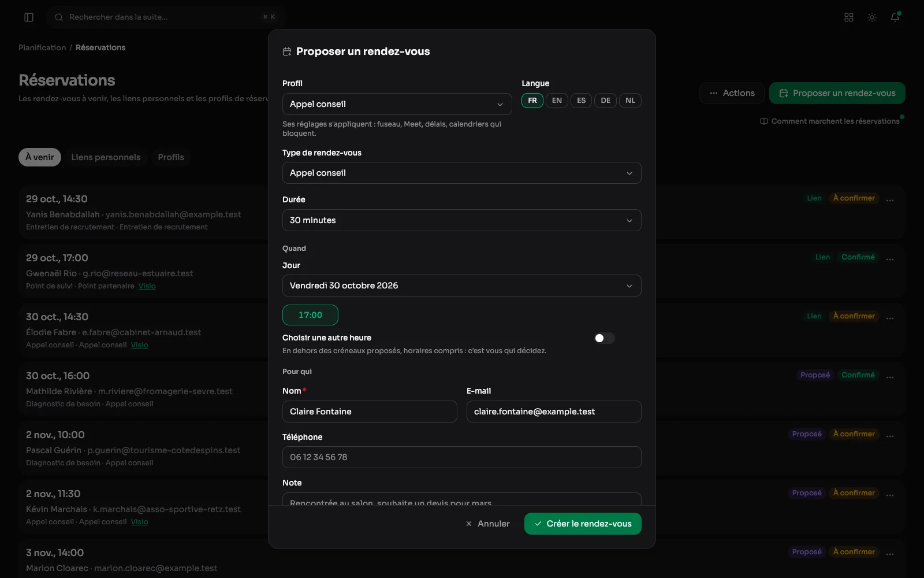Screen dimensions: 924x578
Task: Enable the Choisir une autre heure switch
Action: point(605,338)
